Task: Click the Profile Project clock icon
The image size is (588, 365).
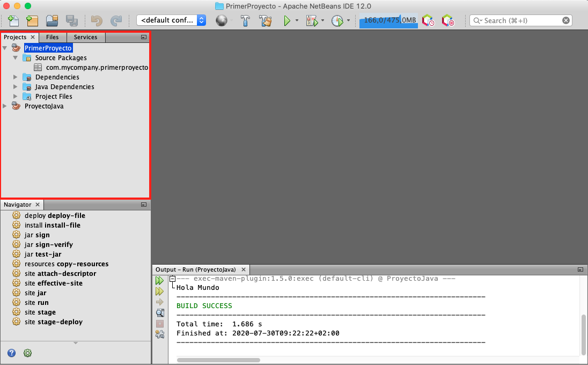Action: pyautogui.click(x=337, y=20)
